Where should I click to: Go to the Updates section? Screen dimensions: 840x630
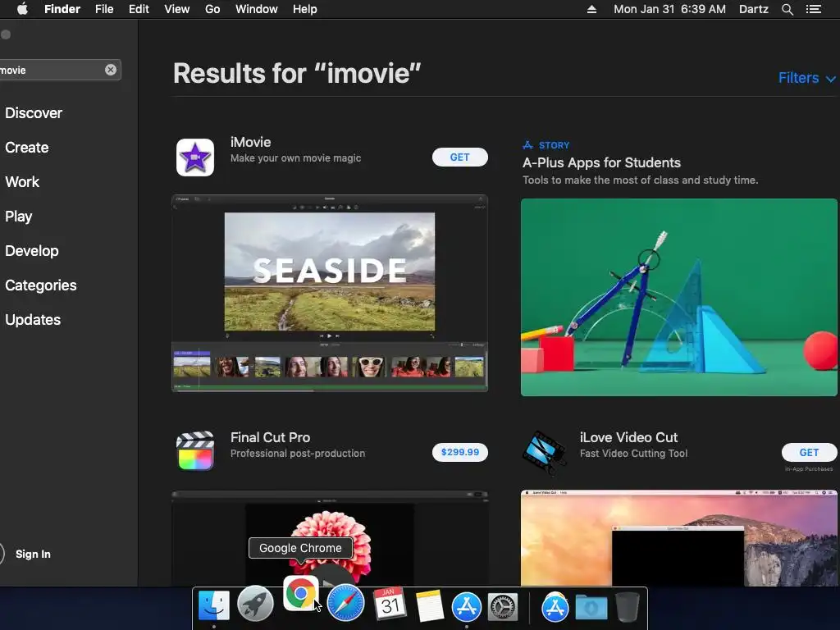point(33,320)
